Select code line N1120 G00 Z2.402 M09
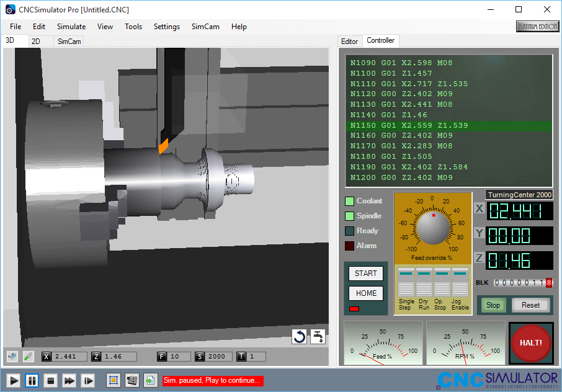This screenshot has width=562, height=392. pos(401,94)
